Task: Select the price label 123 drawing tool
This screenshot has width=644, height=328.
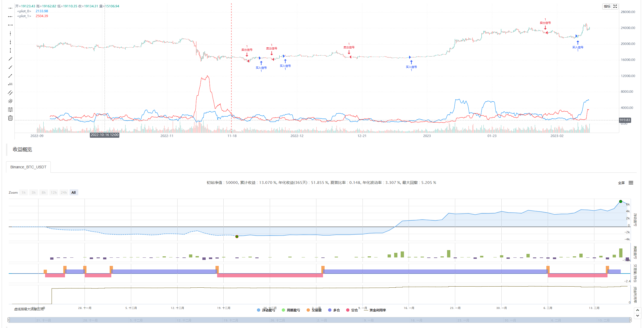Action: pyautogui.click(x=10, y=84)
